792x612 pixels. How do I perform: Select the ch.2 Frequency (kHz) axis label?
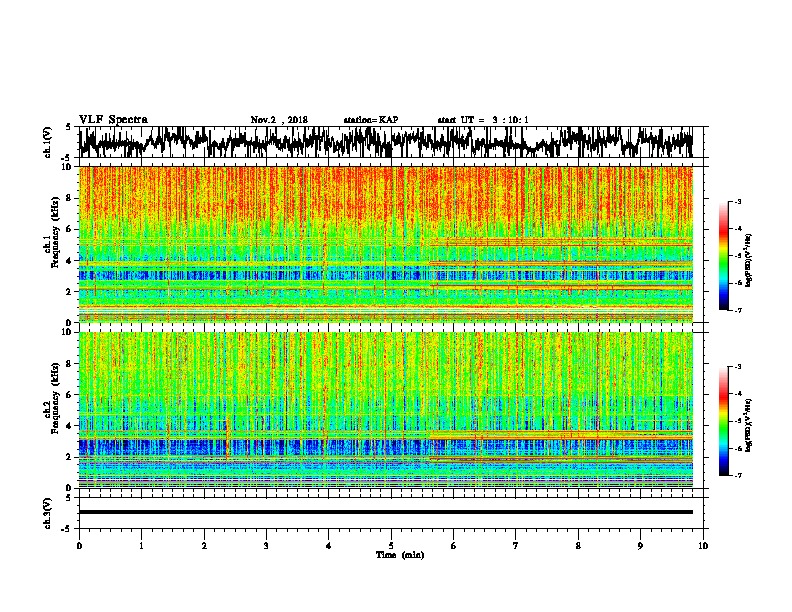(53, 398)
